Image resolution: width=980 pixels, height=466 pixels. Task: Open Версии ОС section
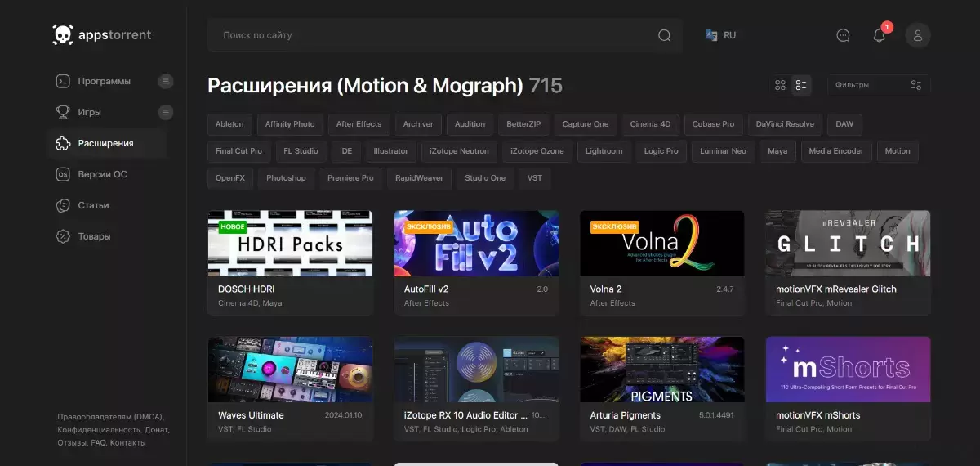click(x=103, y=174)
